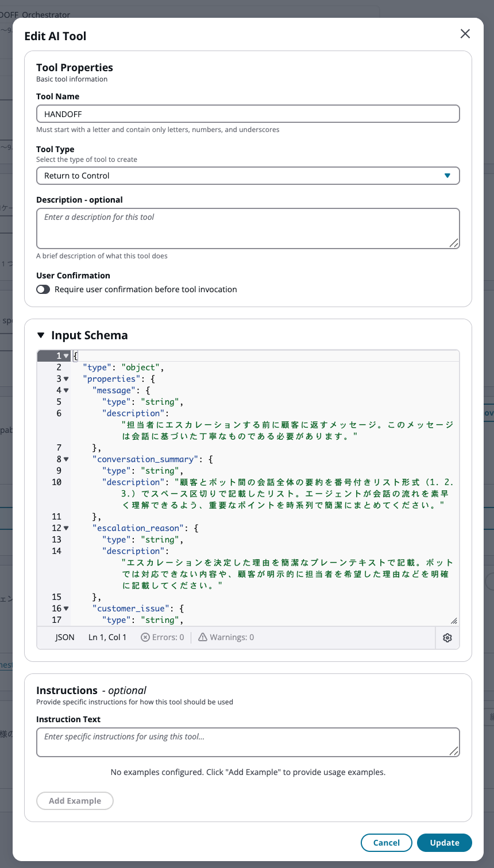Click the Description textarea resize grip

pyautogui.click(x=454, y=243)
